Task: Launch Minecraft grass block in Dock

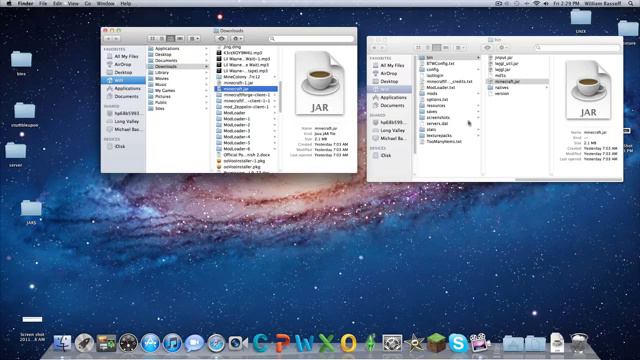Action: coord(436,342)
